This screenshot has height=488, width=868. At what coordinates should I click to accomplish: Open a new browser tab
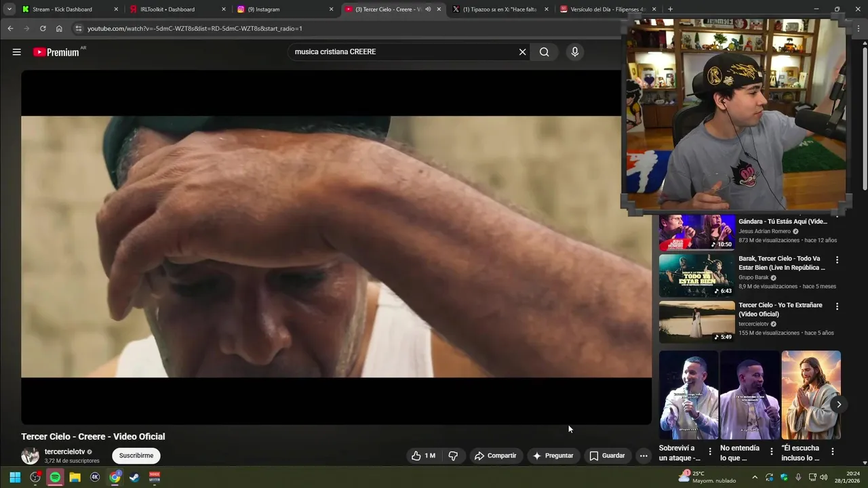tap(670, 9)
